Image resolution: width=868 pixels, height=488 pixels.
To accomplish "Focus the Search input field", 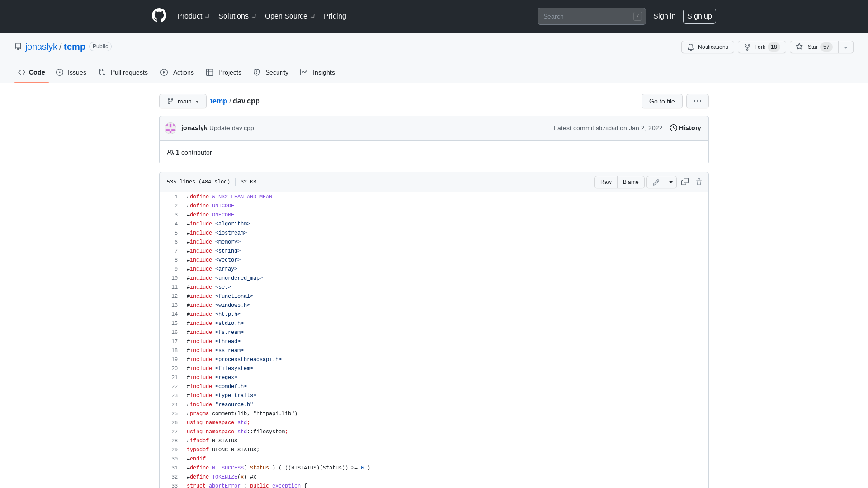I will (x=591, y=16).
